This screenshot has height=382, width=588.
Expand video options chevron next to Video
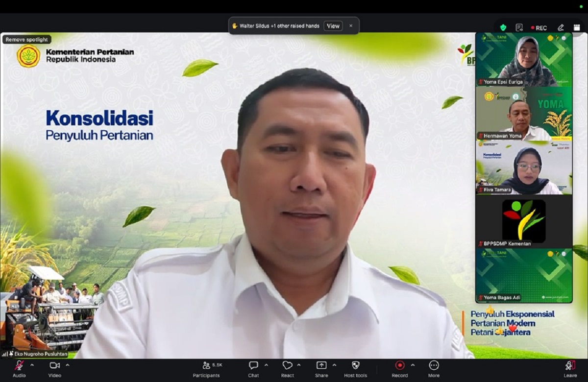(x=68, y=365)
